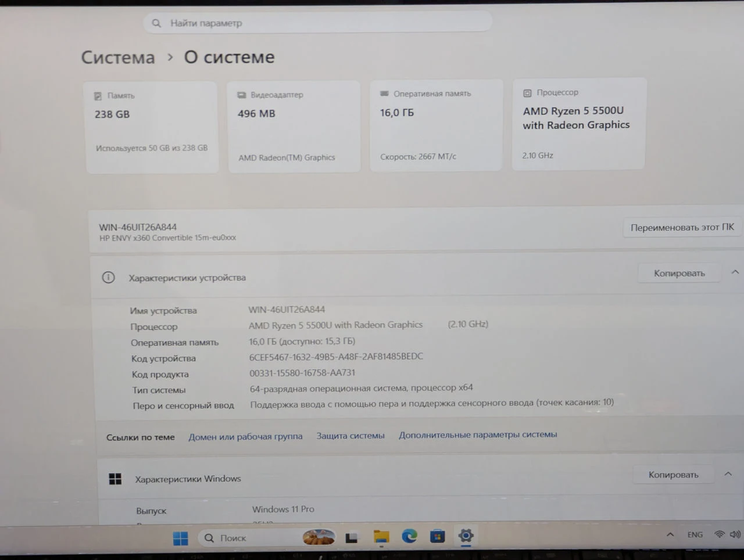
Task: Open the Защита системы link
Action: pyautogui.click(x=350, y=435)
